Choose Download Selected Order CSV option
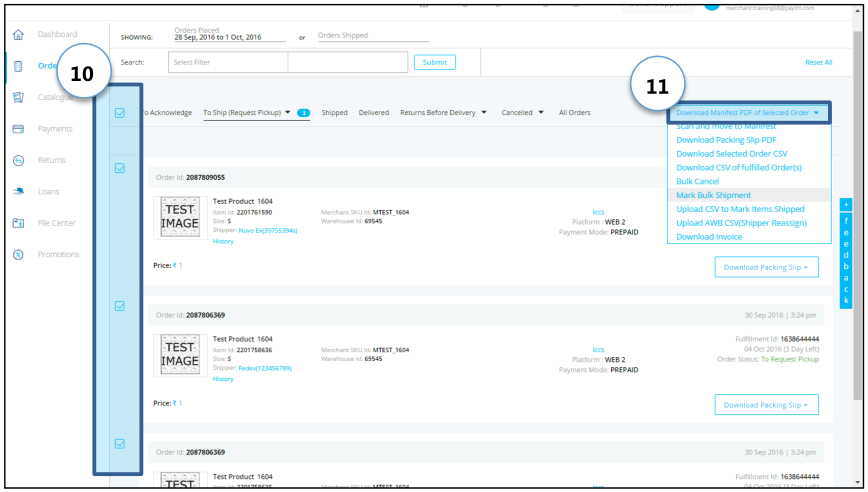This screenshot has height=492, width=868. coord(731,154)
